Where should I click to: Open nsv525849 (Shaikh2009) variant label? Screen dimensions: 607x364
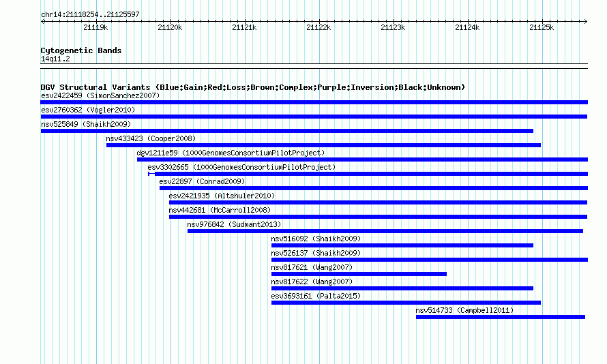coord(86,124)
